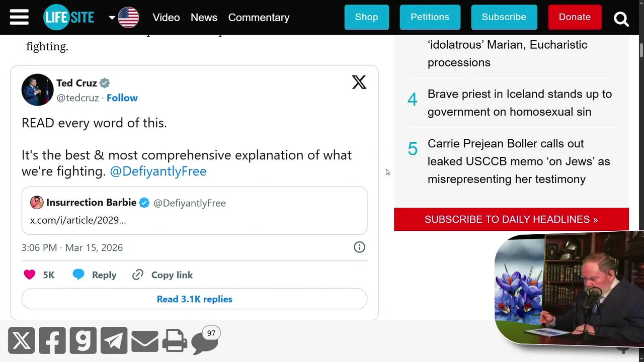Open comments bubble showing 97
The width and height of the screenshot is (644, 362).
click(x=205, y=341)
